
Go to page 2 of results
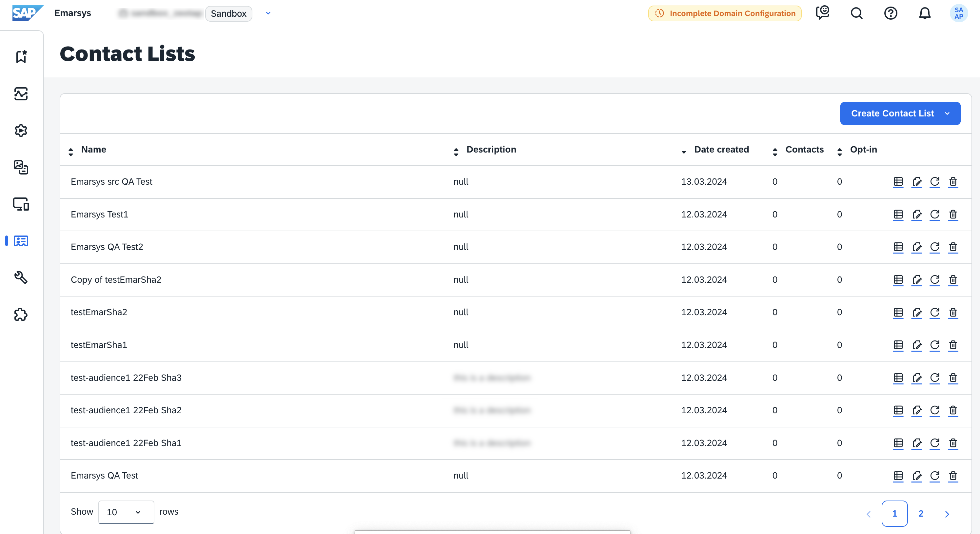921,513
